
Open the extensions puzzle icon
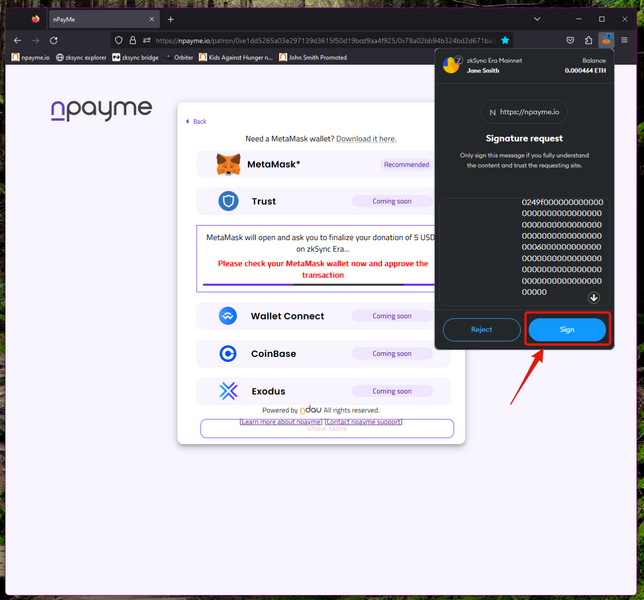(x=588, y=40)
